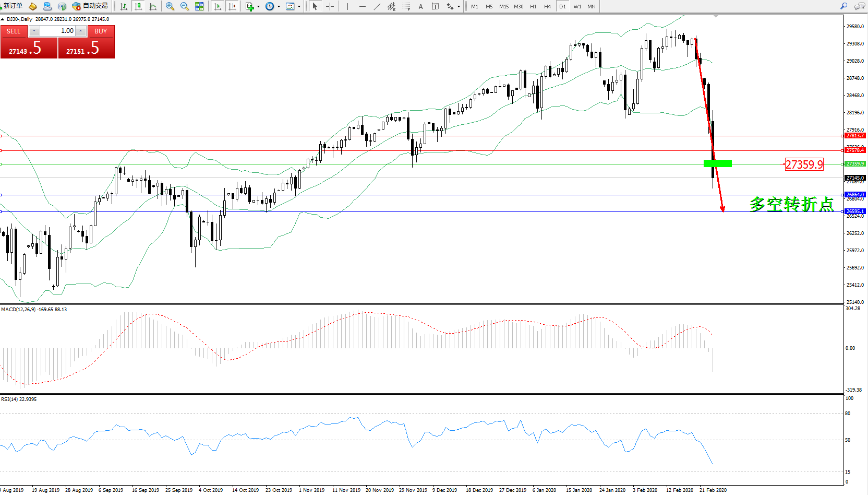
Task: Select the crosshair cursor tool
Action: coord(330,6)
